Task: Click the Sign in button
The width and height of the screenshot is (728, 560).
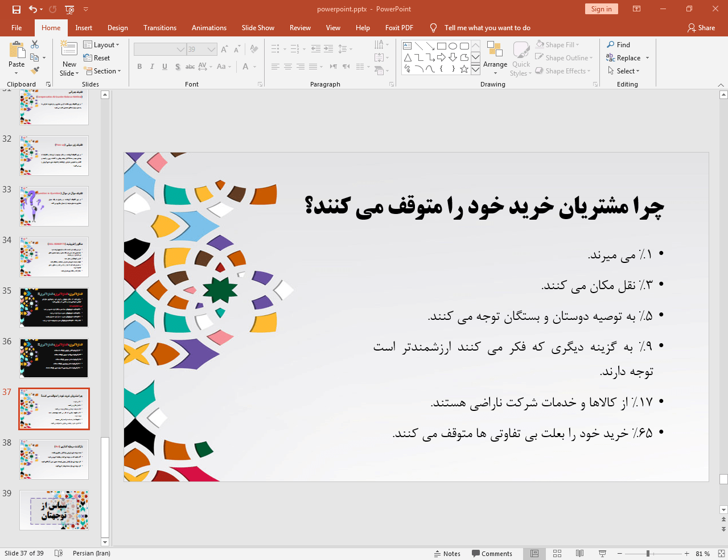Action: (601, 9)
